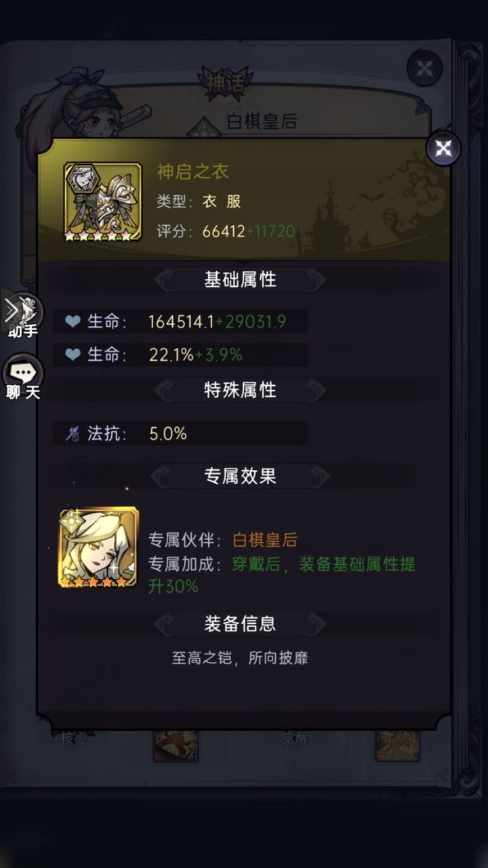The width and height of the screenshot is (488, 868).
Task: Select the 特殊属性 section header
Action: pos(240,390)
